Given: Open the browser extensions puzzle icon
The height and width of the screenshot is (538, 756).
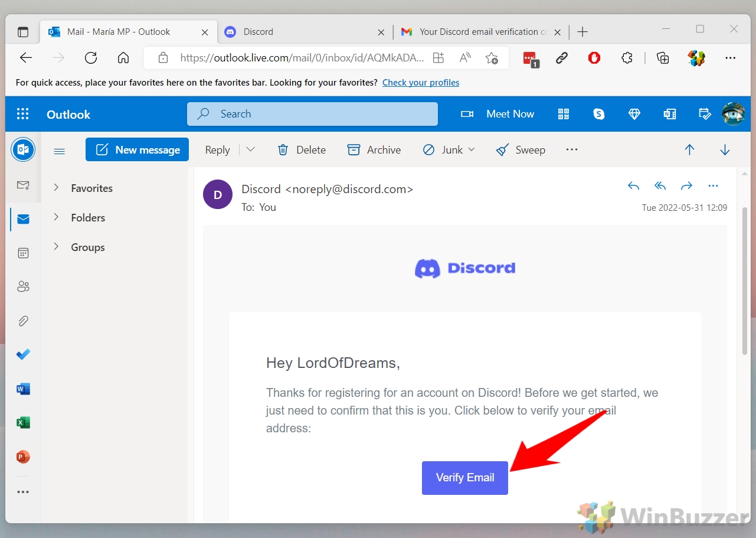Looking at the screenshot, I should tap(627, 57).
